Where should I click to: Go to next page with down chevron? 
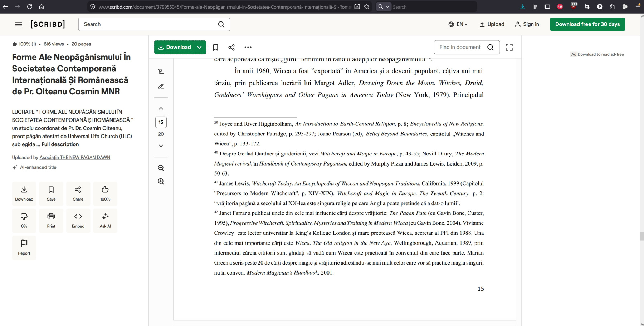[x=161, y=146]
